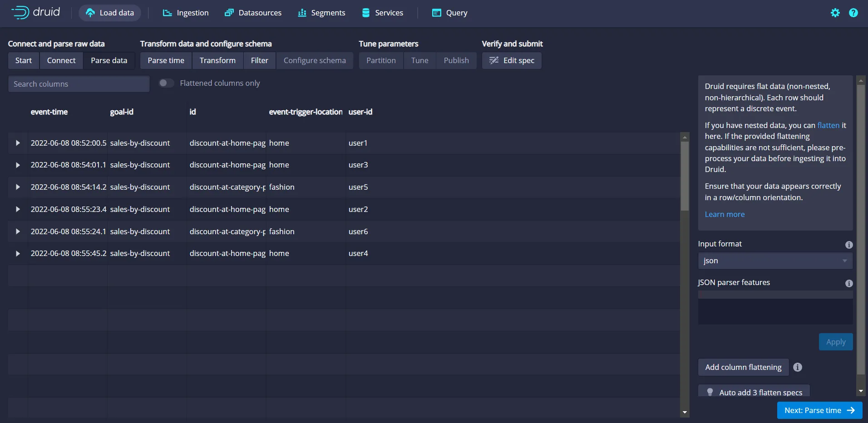
Task: Enable the Flattened columns only toggle
Action: (x=166, y=83)
